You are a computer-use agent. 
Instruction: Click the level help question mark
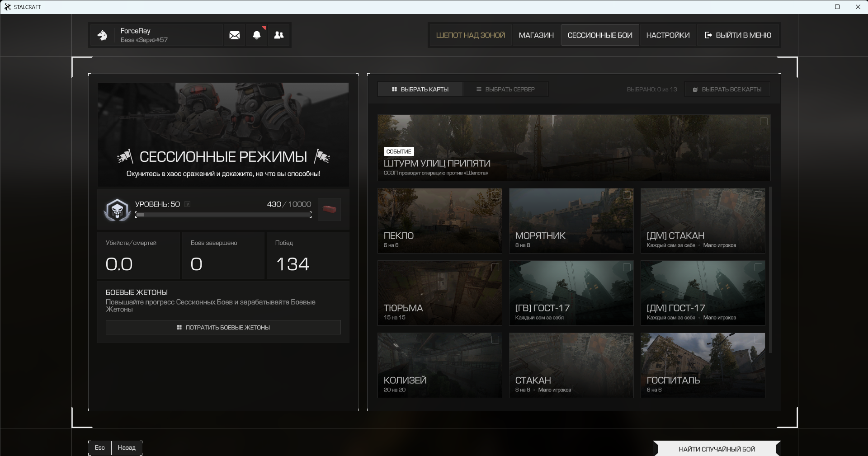coord(187,204)
